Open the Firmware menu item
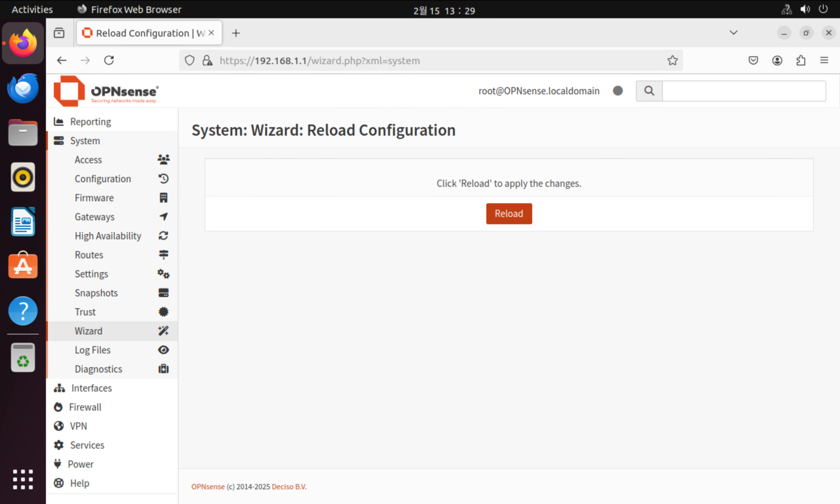 click(x=94, y=198)
